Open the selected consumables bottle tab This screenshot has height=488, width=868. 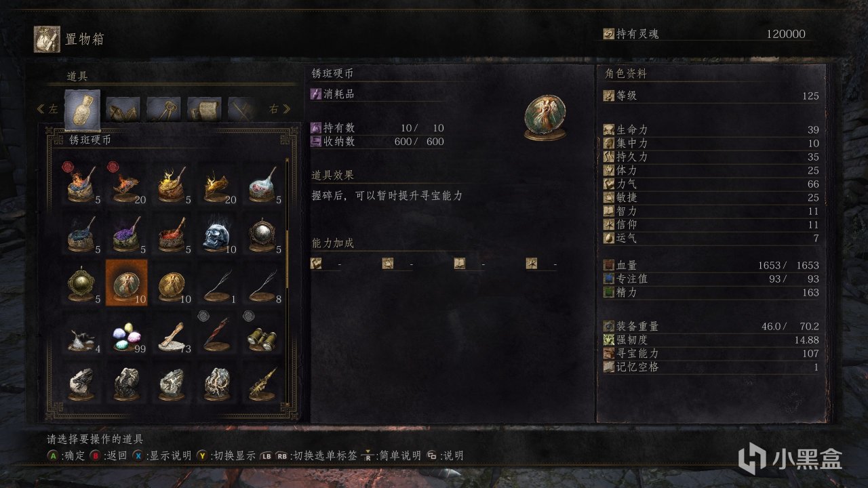tap(82, 110)
